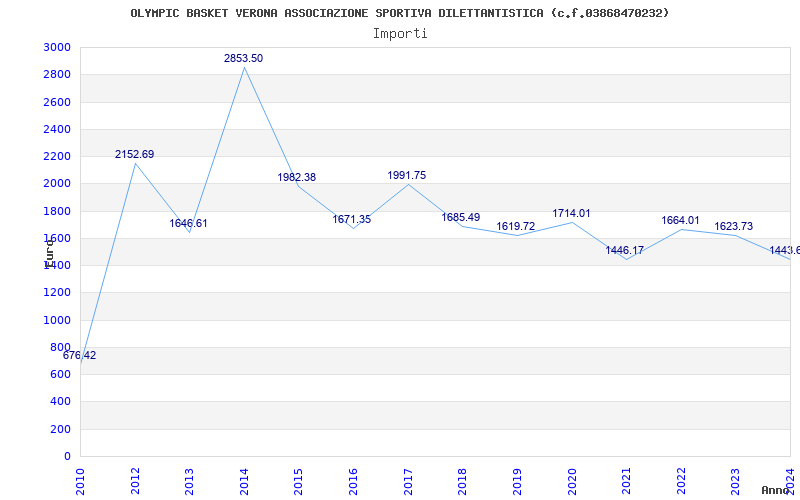Click the 2014 year axis label

pyautogui.click(x=244, y=478)
